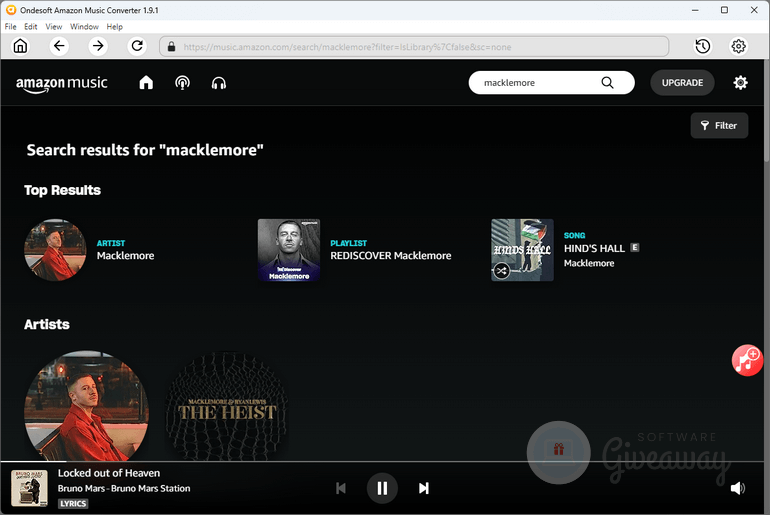Open REDISCOVER Macklemore playlist cover
The height and width of the screenshot is (515, 770).
click(289, 250)
